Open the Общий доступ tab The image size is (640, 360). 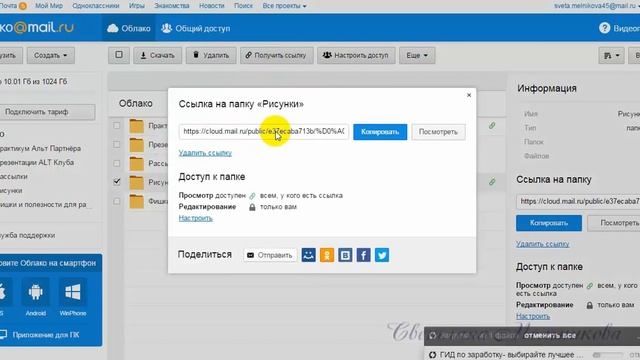(196, 28)
